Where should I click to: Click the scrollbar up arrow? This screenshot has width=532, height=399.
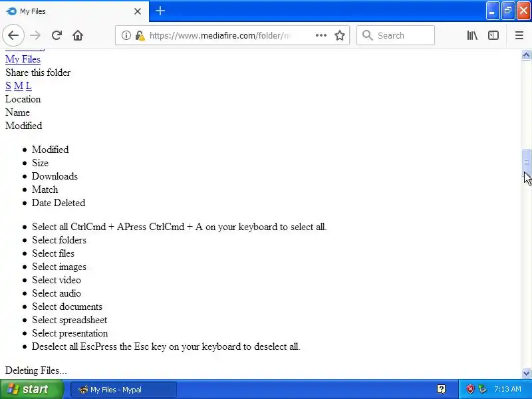point(526,55)
